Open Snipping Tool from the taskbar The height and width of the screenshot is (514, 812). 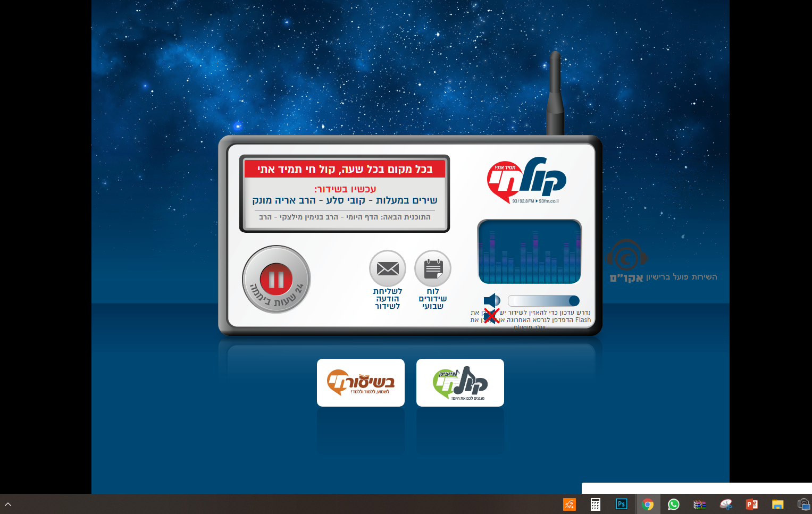click(x=725, y=504)
